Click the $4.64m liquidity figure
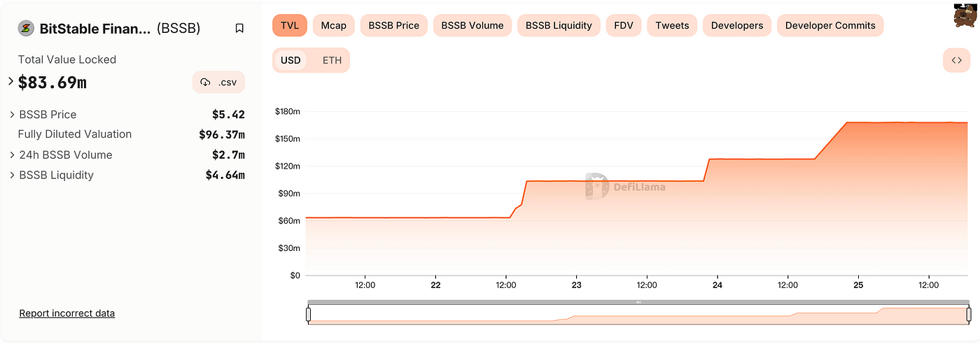Screen dimensions: 980x344 [x=225, y=175]
